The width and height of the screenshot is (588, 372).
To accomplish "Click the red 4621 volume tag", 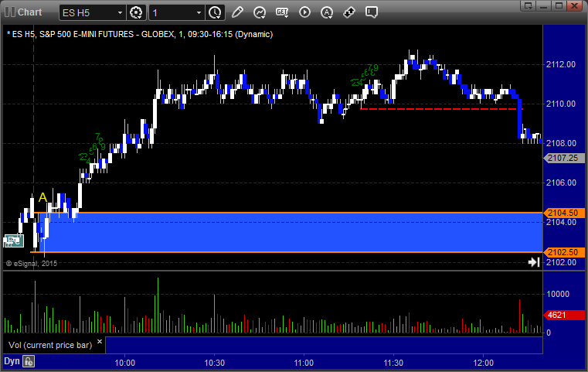I will pos(564,315).
